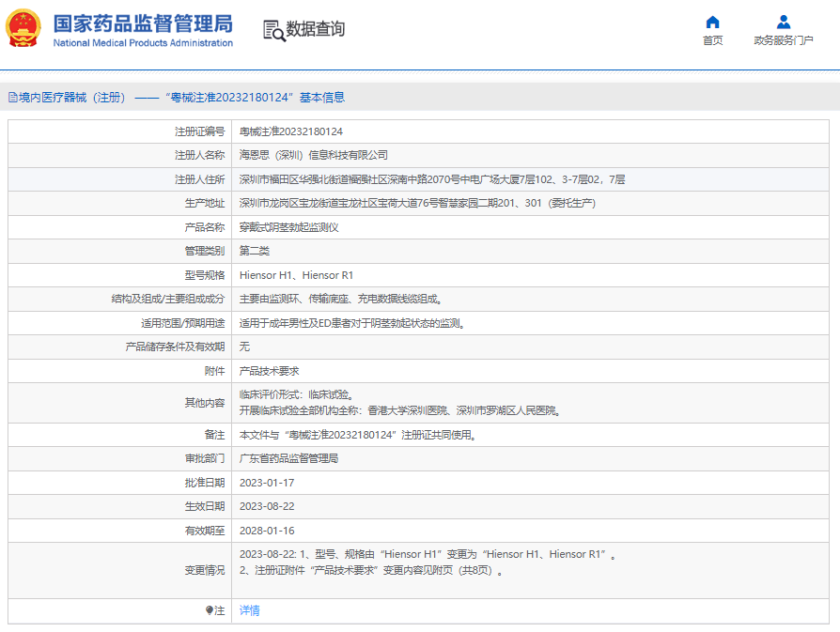Click 临床评价形式：临床试验 line

[x=296, y=394]
